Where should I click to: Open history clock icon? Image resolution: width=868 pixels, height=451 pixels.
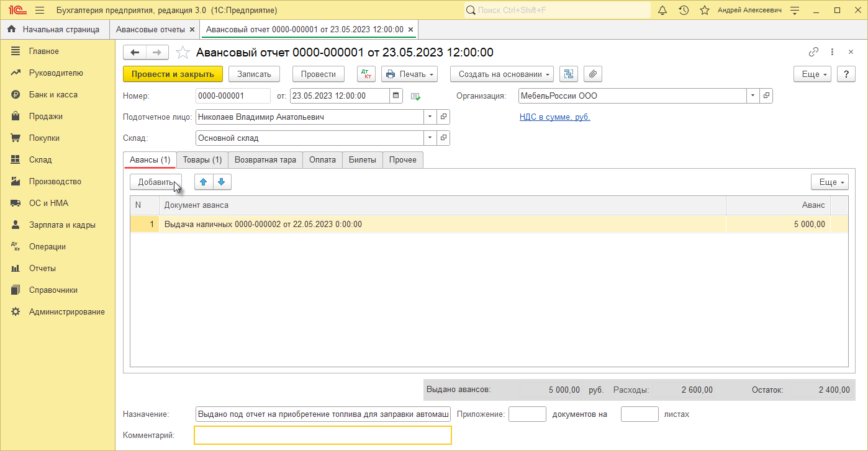click(684, 11)
